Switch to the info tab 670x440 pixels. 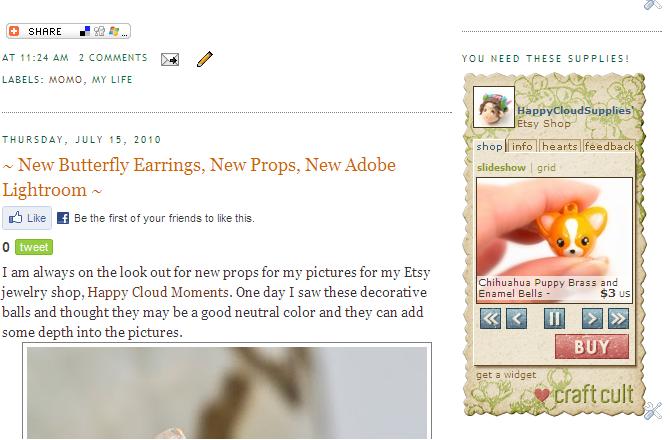(522, 146)
